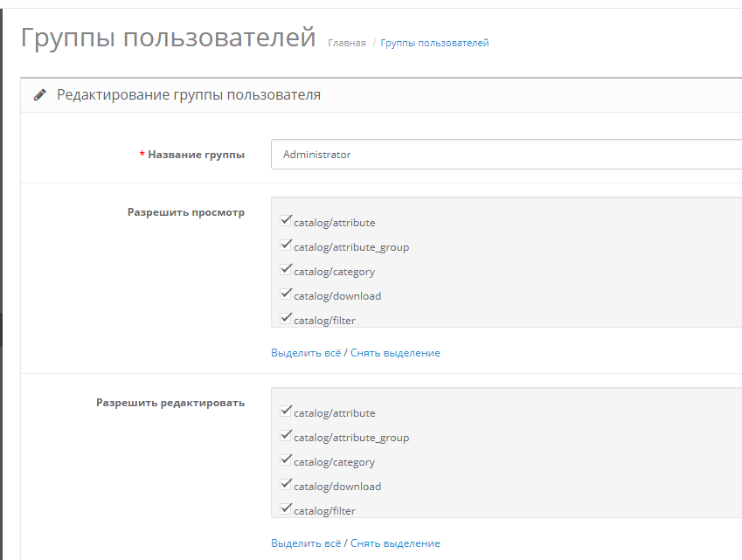Uncheck catalog/attribute under Разрешить редактировать

point(286,411)
